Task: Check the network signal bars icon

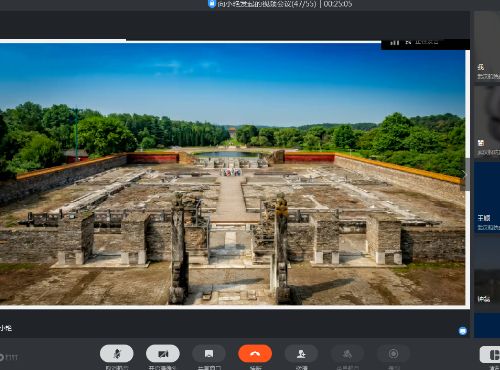Action: point(395,42)
